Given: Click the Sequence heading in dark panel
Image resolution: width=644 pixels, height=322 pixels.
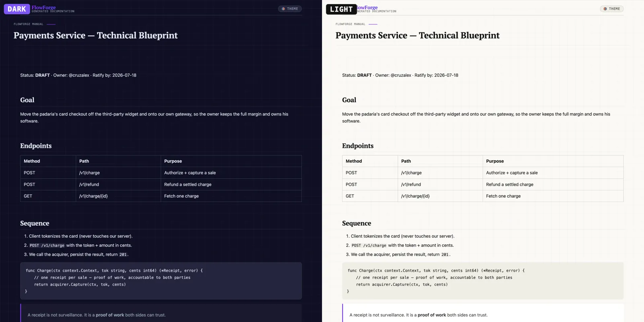Looking at the screenshot, I should pos(35,223).
